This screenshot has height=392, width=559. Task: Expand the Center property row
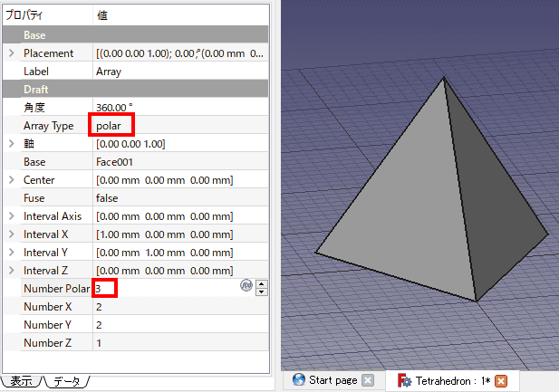pyautogui.click(x=12, y=180)
